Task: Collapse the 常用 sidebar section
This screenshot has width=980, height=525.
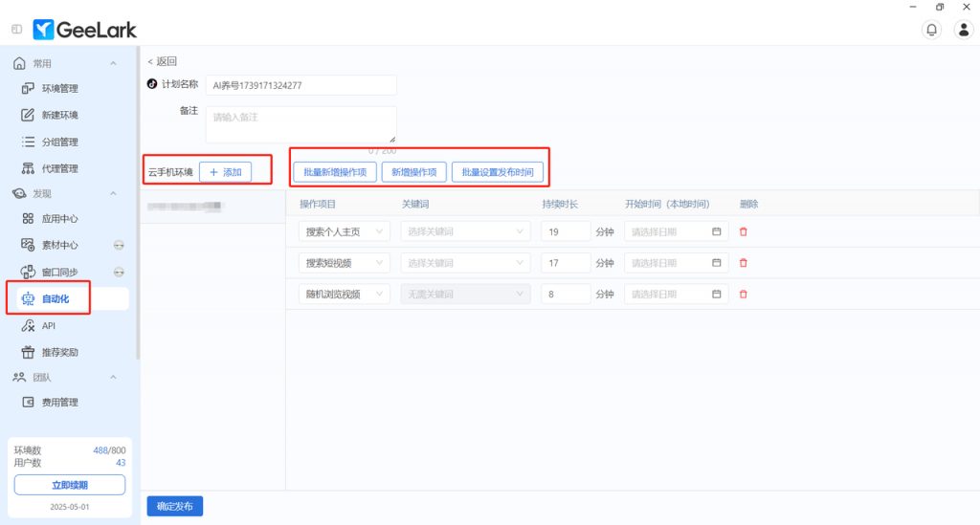Action: [113, 63]
